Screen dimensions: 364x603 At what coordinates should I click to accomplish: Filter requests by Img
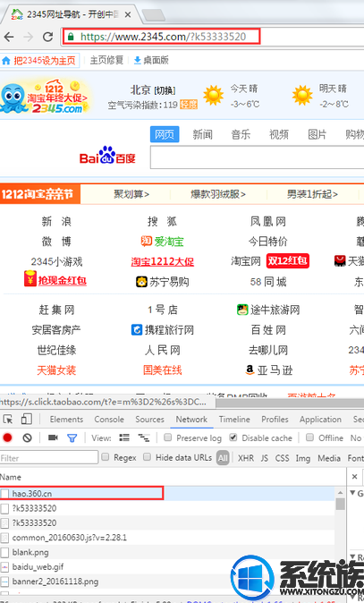tap(303, 458)
